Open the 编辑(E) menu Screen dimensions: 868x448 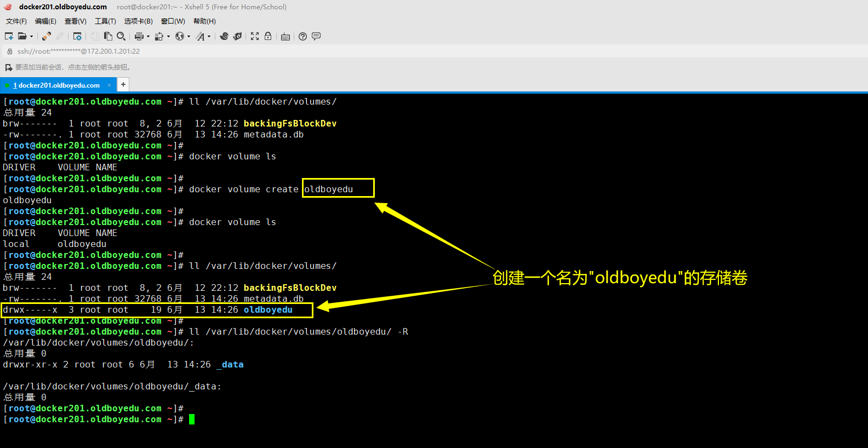click(45, 21)
